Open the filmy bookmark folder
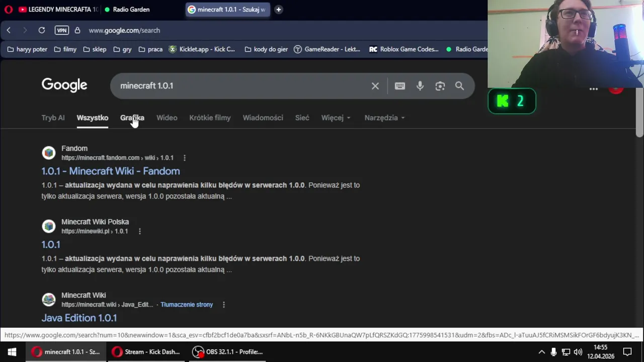The width and height of the screenshot is (644, 362). point(65,49)
